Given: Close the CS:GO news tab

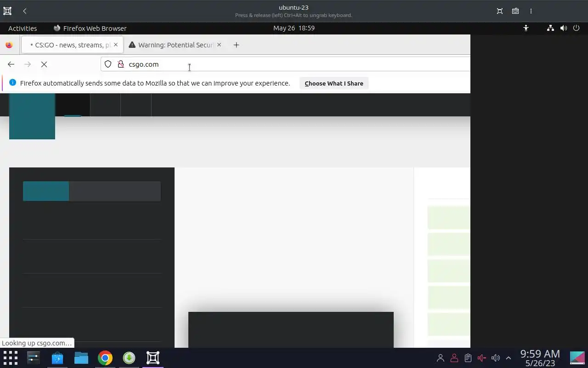Looking at the screenshot, I should (116, 45).
